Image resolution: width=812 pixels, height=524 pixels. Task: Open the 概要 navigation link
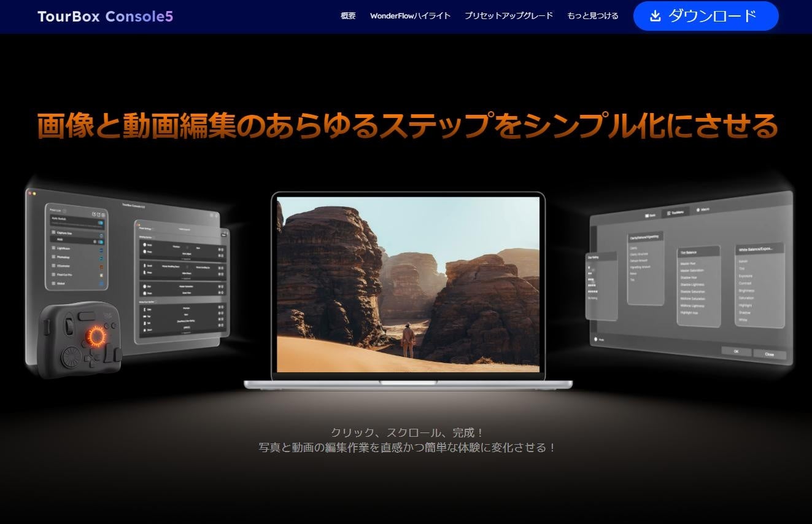(x=348, y=16)
